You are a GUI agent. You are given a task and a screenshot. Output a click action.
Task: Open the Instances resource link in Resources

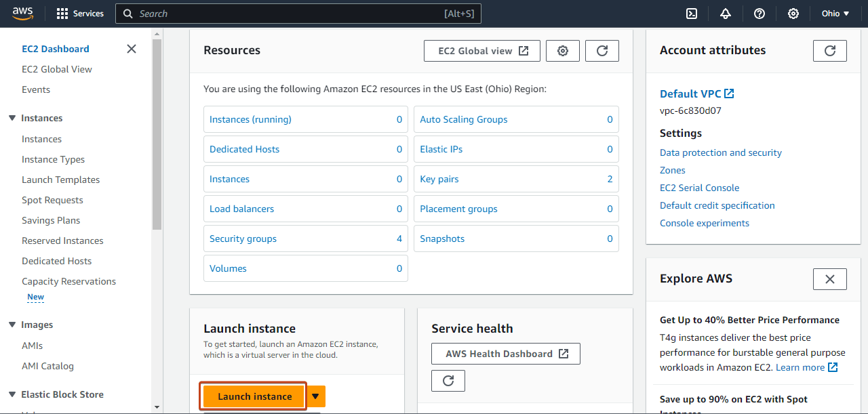(229, 179)
